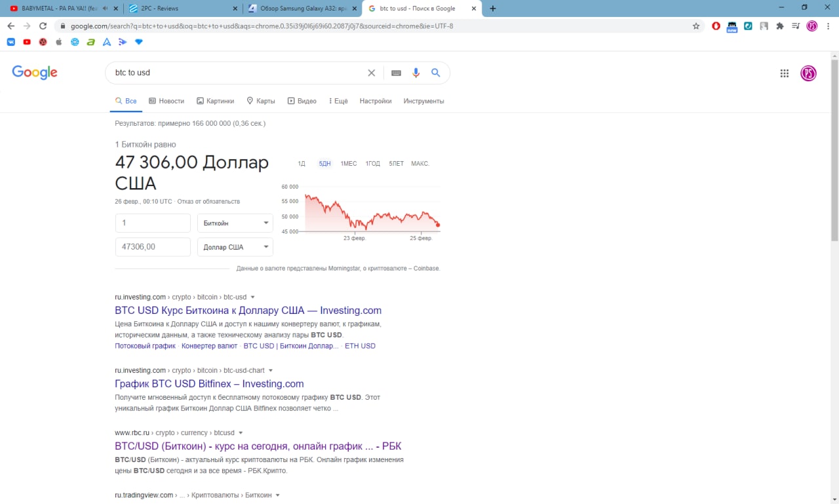Open the Google apps grid
839x504 pixels.
785,73
